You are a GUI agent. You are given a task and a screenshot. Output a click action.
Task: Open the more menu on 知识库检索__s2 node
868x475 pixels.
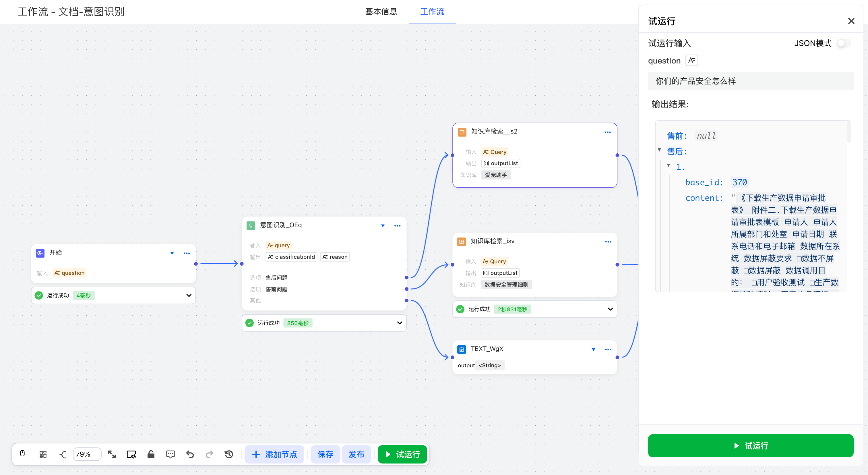(x=608, y=132)
